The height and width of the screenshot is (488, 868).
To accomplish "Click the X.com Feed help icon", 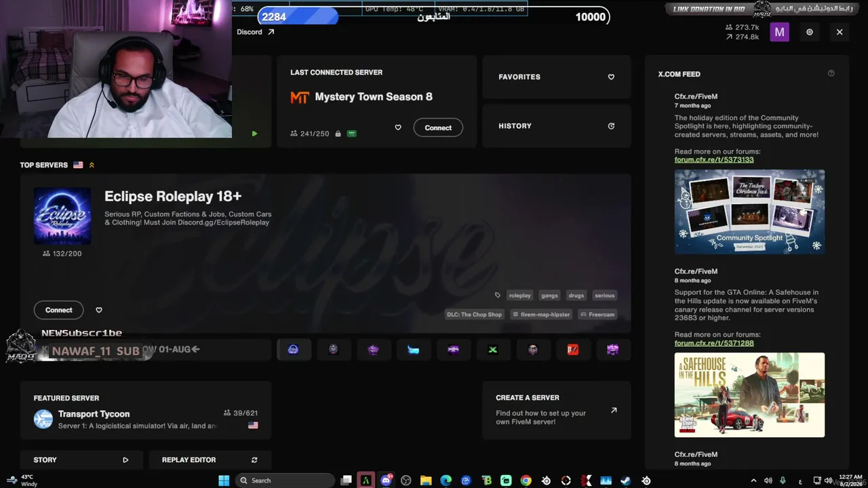I will [x=831, y=73].
